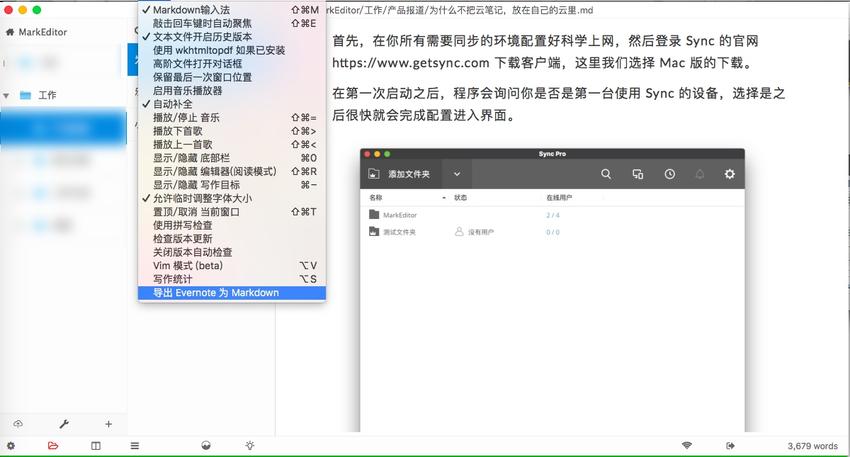Choose 播放下首歌 from menu

pyautogui.click(x=232, y=131)
